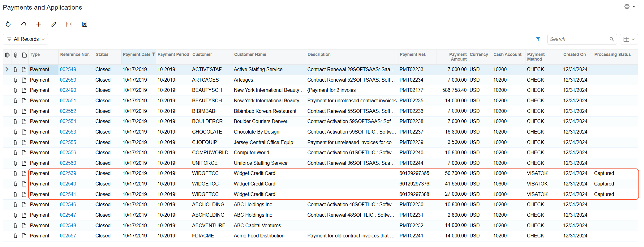Add a new payment record
Viewport: 644px width, 247px height.
(39, 24)
